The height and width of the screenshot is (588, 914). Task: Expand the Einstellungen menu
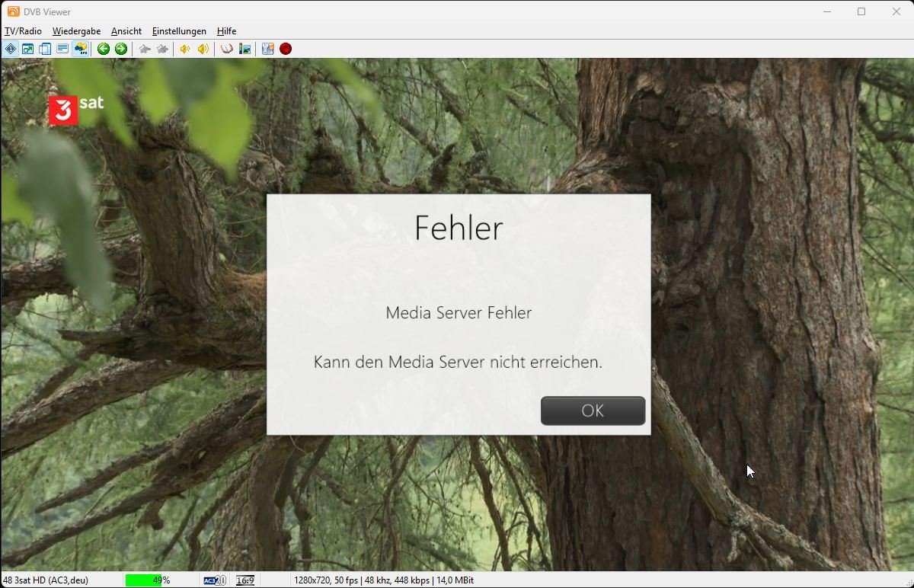pyautogui.click(x=179, y=31)
